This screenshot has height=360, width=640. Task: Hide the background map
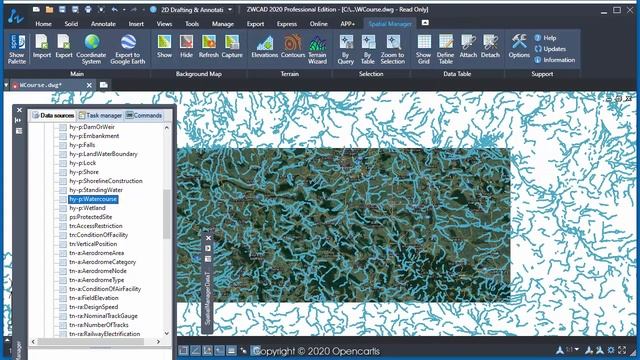187,46
